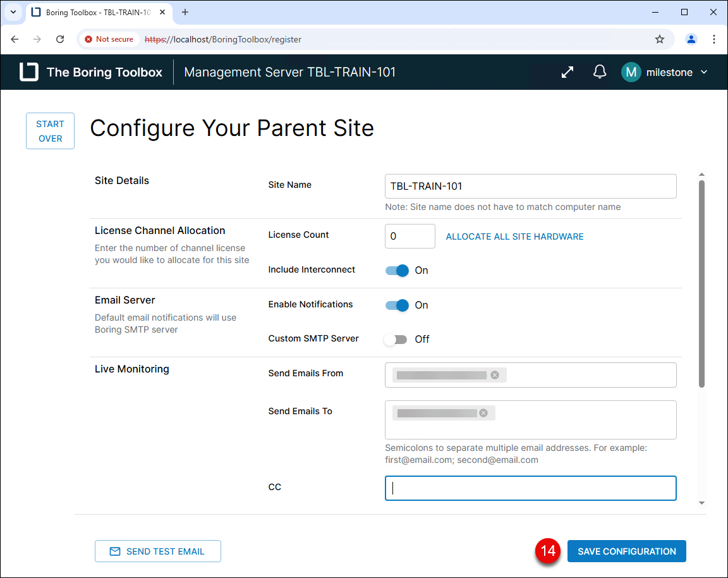728x578 pixels.
Task: Bookmark this page with the star icon
Action: [660, 39]
